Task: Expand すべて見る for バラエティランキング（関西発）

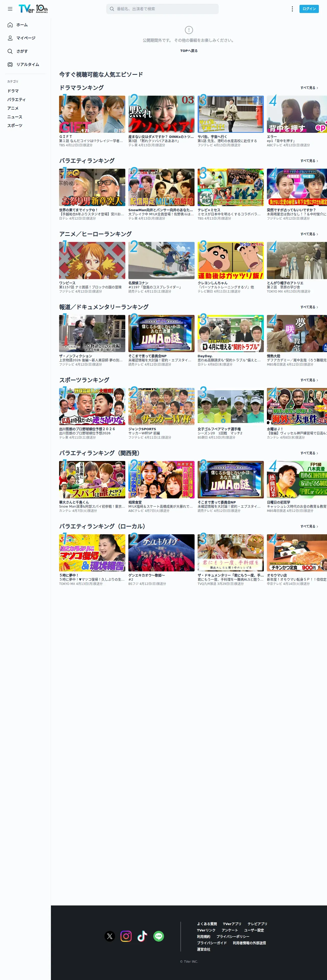Action: 309,453
